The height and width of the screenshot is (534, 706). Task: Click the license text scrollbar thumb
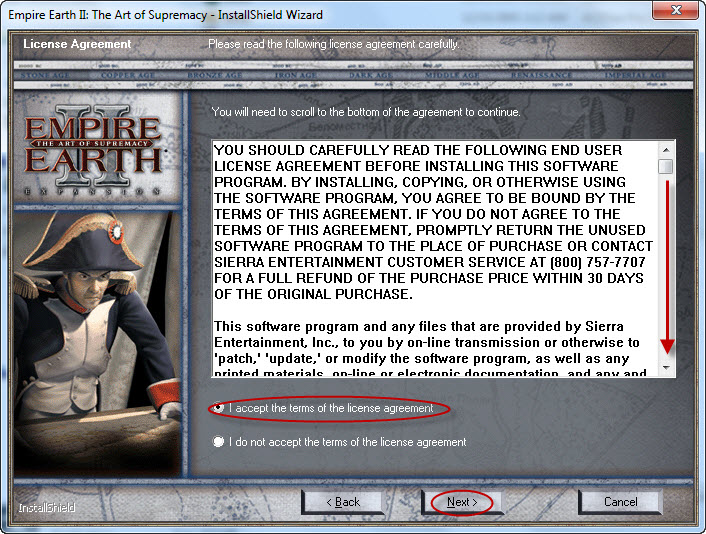[665, 166]
